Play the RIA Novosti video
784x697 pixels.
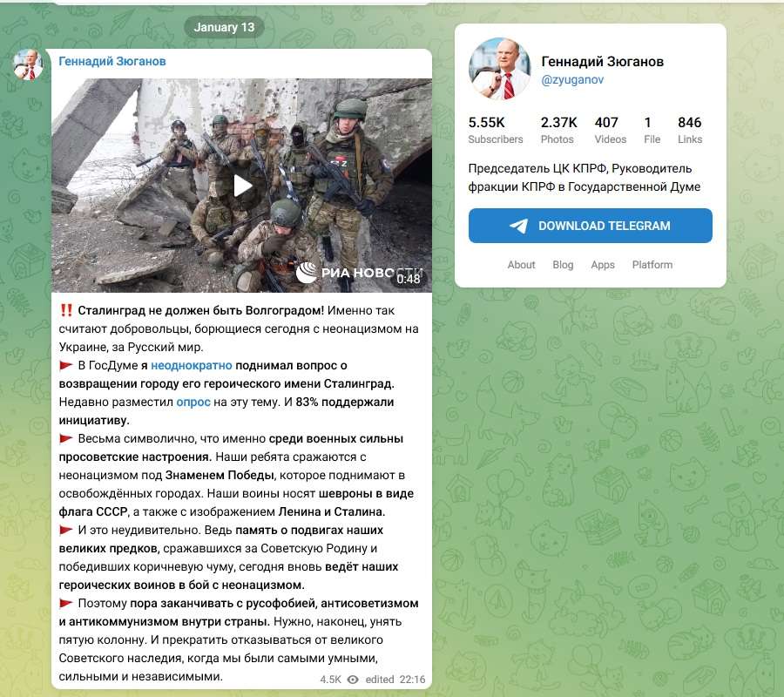(x=242, y=186)
